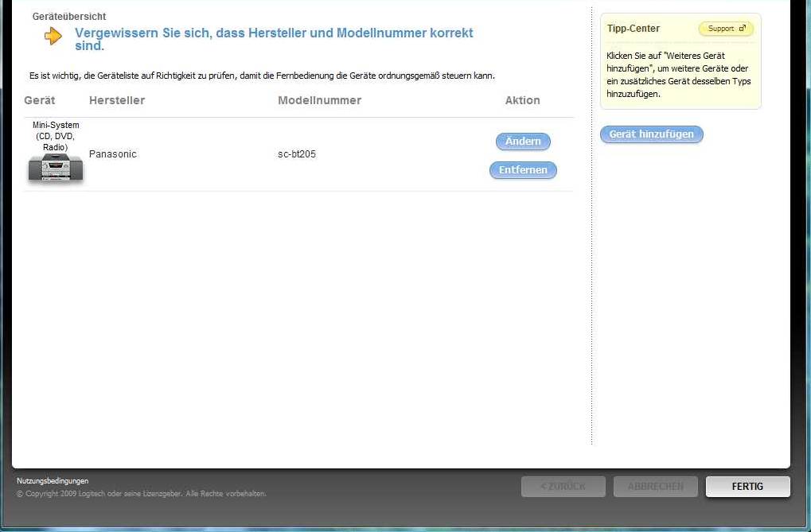
Task: Open Support from the Tipp-Center
Action: coord(725,29)
